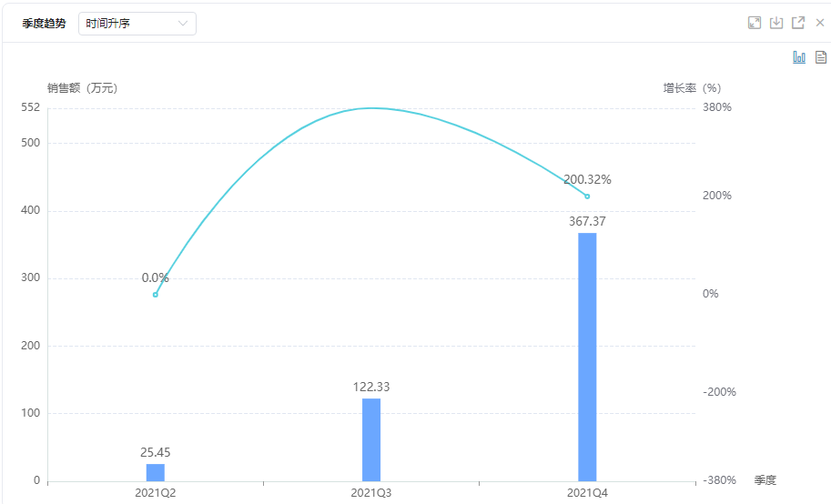Click the 2021Q2 axis label

click(156, 492)
